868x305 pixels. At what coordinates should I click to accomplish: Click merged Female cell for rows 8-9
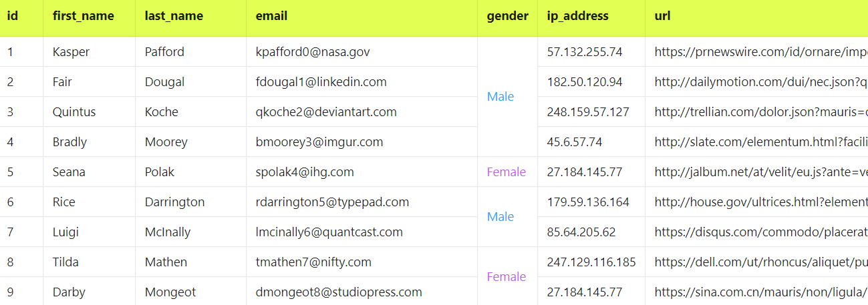508,276
